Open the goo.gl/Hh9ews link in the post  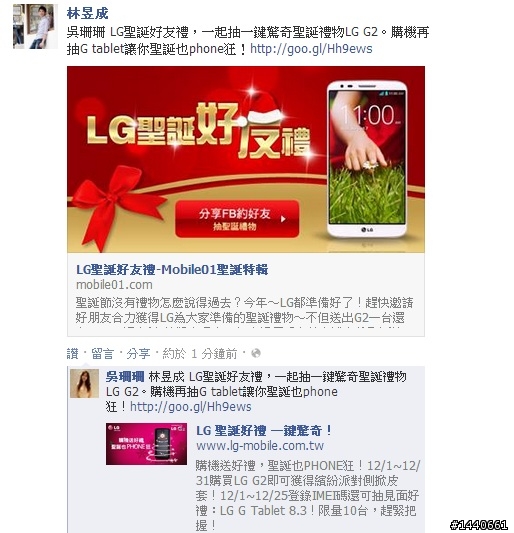(311, 49)
